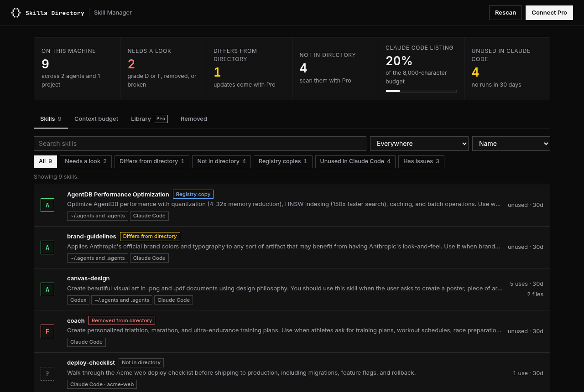584x392 pixels.
Task: Open the deploy-checklist skill
Action: 292,372
